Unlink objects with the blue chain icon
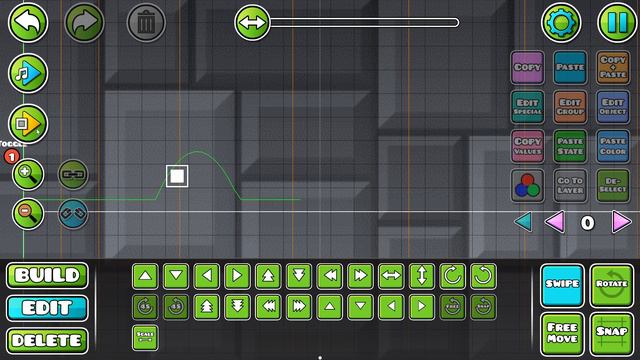Viewport: 640px width, 360px height. (x=73, y=213)
